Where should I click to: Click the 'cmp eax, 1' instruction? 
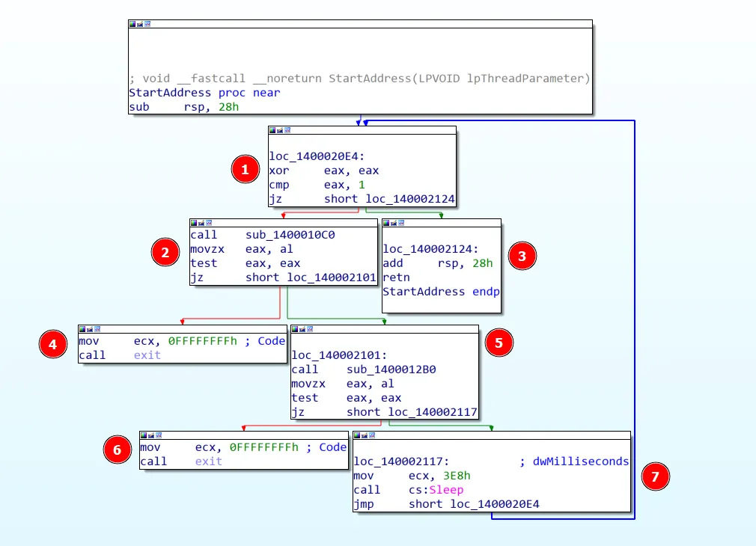coord(317,185)
